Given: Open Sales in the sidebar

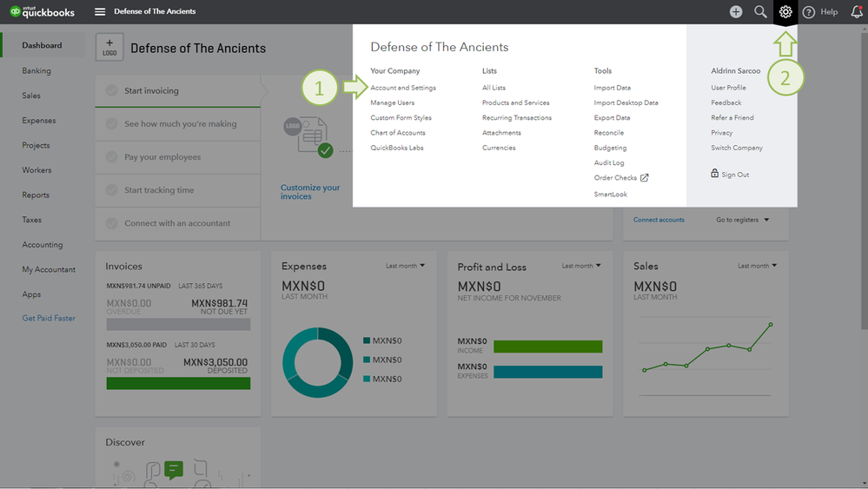Looking at the screenshot, I should click(x=31, y=96).
